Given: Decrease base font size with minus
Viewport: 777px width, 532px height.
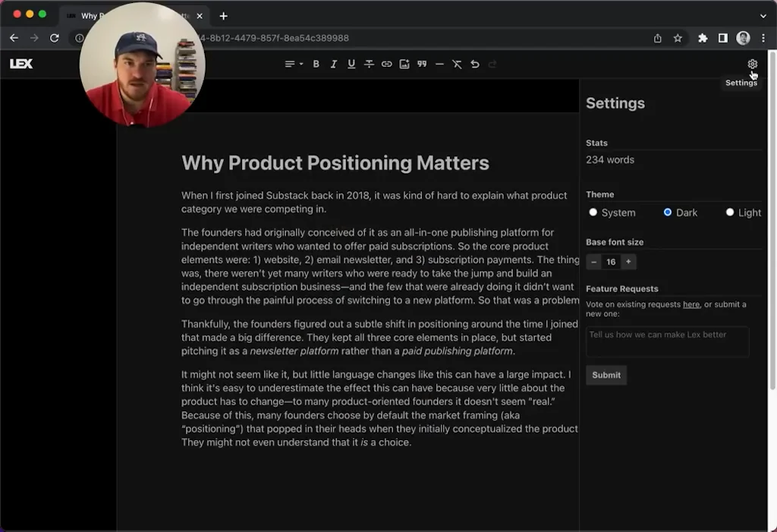Looking at the screenshot, I should click(593, 262).
